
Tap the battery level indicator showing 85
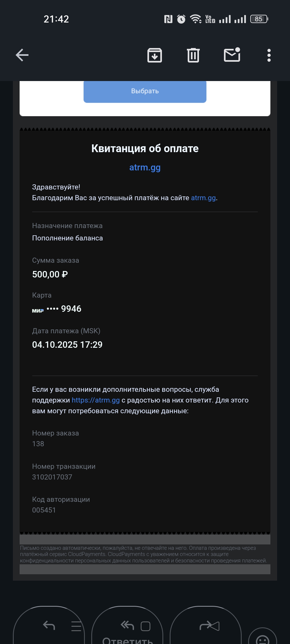(259, 19)
